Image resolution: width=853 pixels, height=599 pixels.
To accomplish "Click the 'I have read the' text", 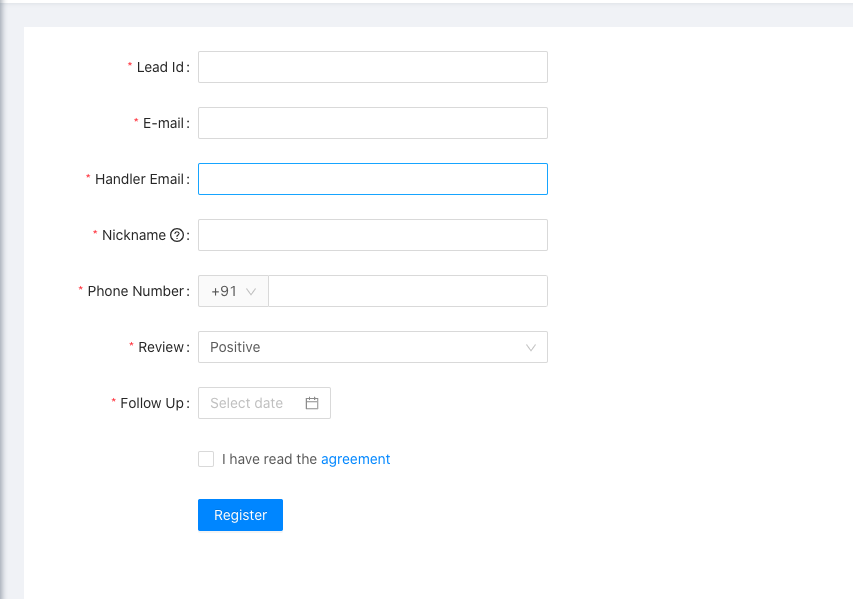I will [x=269, y=459].
